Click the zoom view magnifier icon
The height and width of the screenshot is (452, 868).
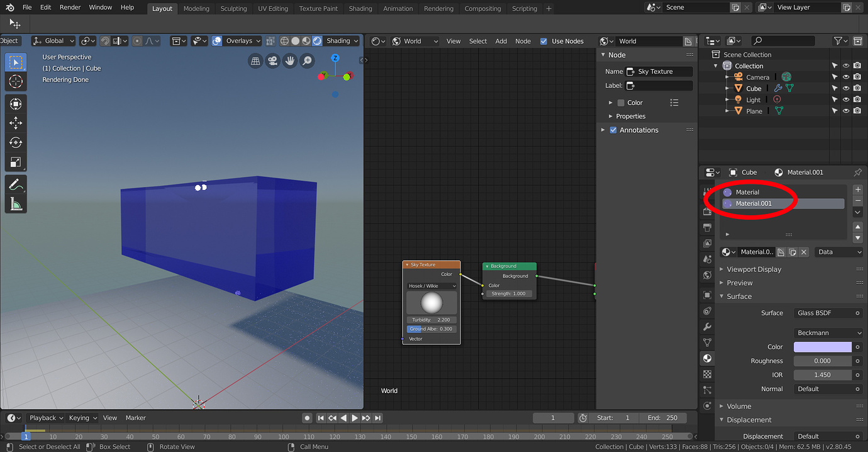pos(307,61)
